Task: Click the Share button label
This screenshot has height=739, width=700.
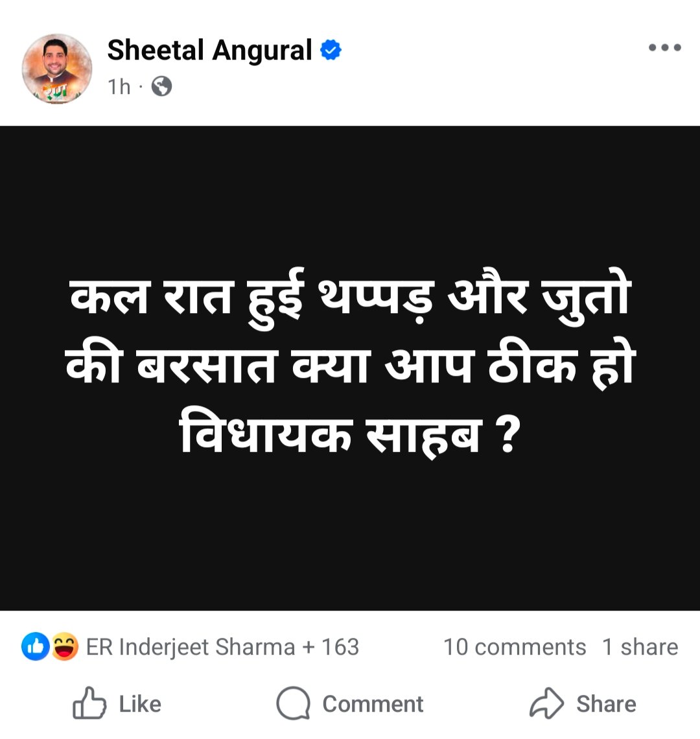Action: pyautogui.click(x=606, y=704)
